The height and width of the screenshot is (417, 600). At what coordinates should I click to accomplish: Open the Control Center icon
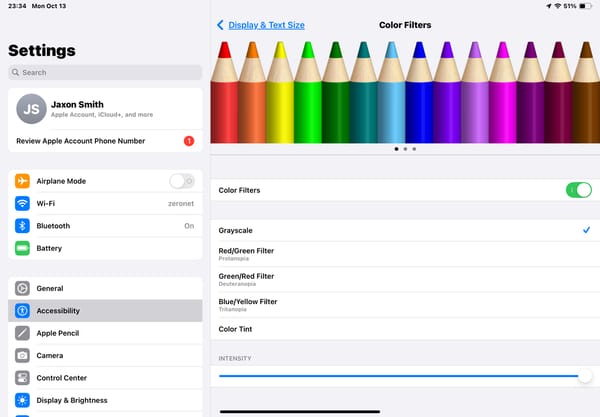(x=22, y=378)
